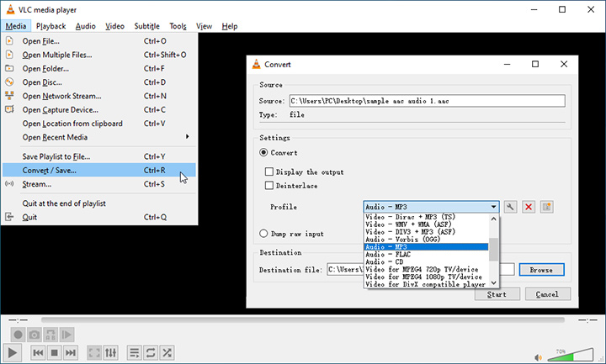Click the Stop playback button
606x364 pixels.
[53, 352]
